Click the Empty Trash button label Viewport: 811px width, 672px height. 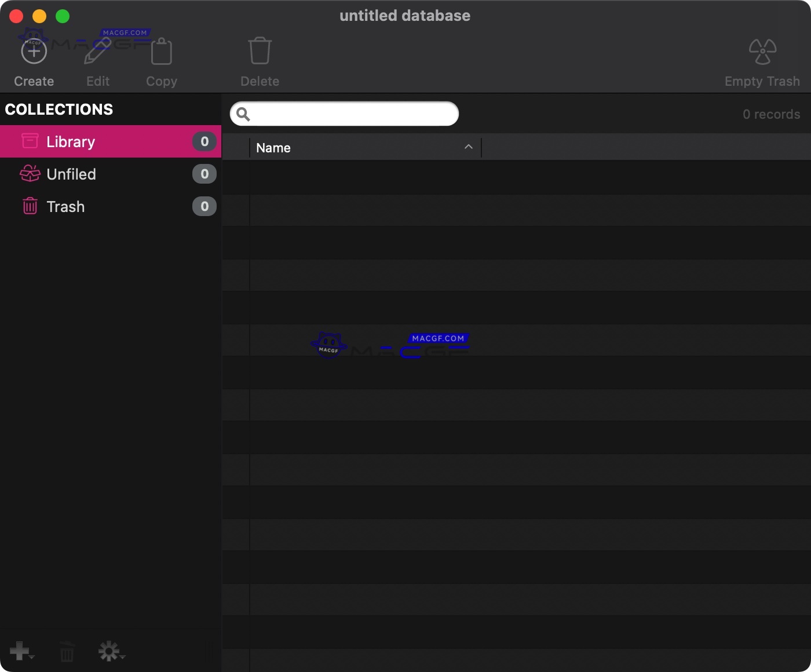[762, 81]
